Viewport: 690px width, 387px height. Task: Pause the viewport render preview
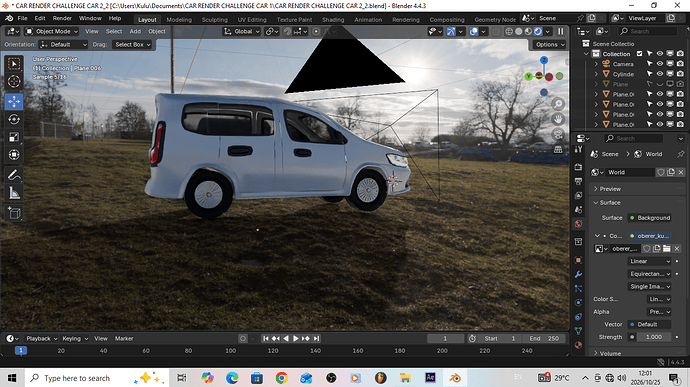pyautogui.click(x=561, y=31)
